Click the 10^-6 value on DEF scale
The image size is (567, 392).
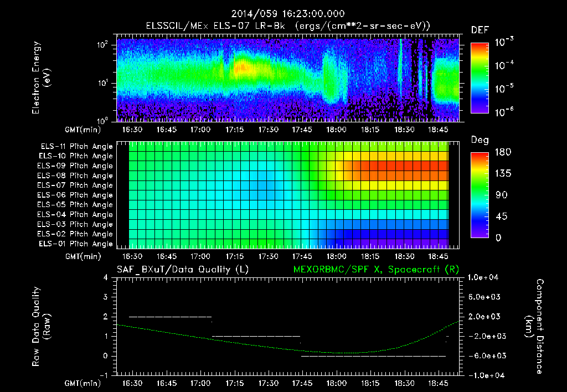(x=504, y=112)
